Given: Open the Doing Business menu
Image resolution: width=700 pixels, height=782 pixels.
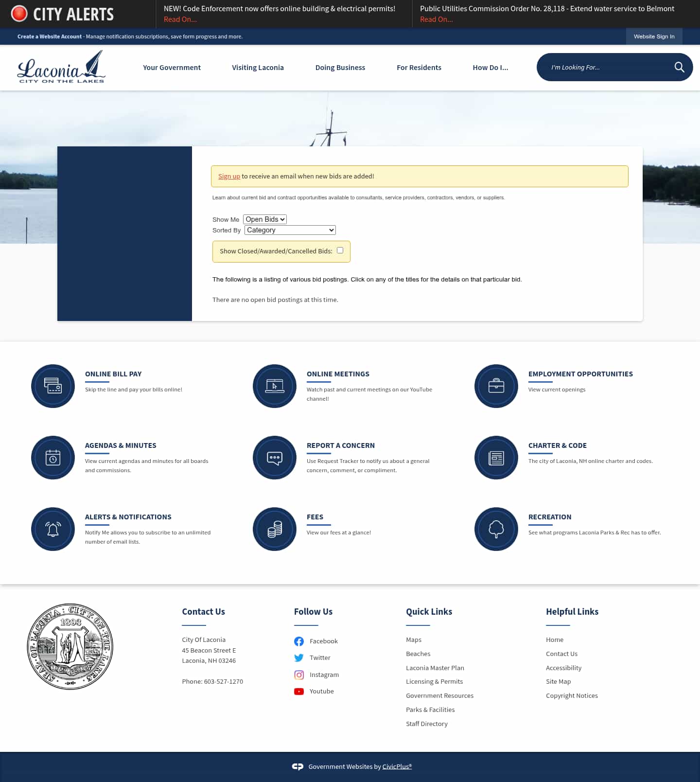Looking at the screenshot, I should (x=340, y=68).
